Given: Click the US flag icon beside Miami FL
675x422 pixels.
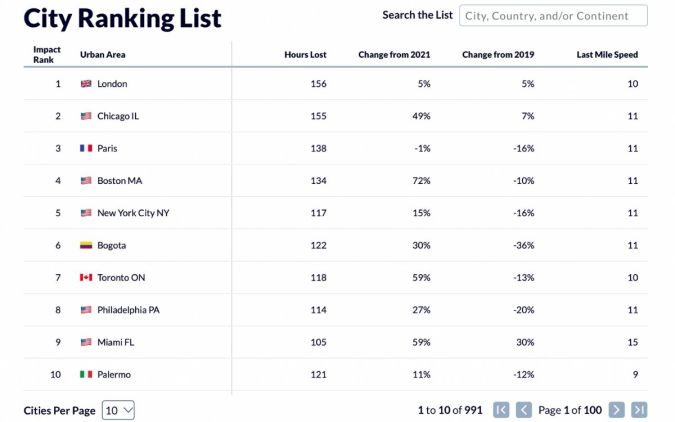Looking at the screenshot, I should pyautogui.click(x=86, y=342).
